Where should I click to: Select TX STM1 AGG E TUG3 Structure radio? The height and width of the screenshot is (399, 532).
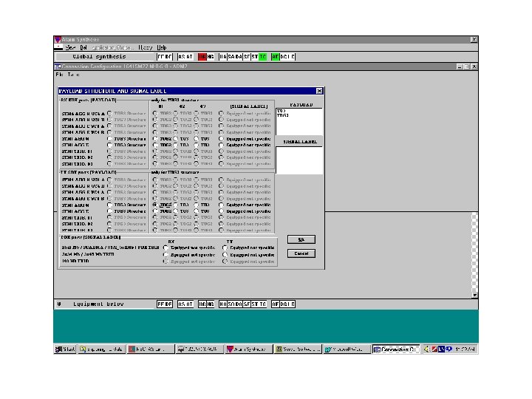[109, 211]
